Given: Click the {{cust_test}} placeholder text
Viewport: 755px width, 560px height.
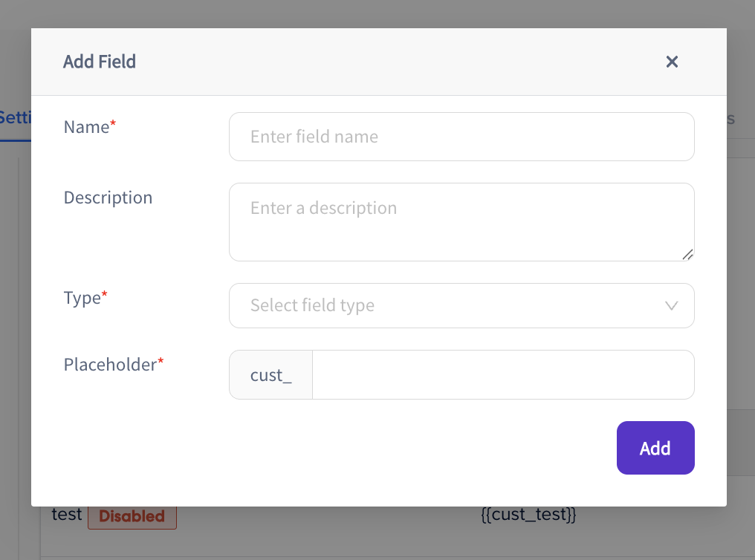Looking at the screenshot, I should tap(528, 514).
